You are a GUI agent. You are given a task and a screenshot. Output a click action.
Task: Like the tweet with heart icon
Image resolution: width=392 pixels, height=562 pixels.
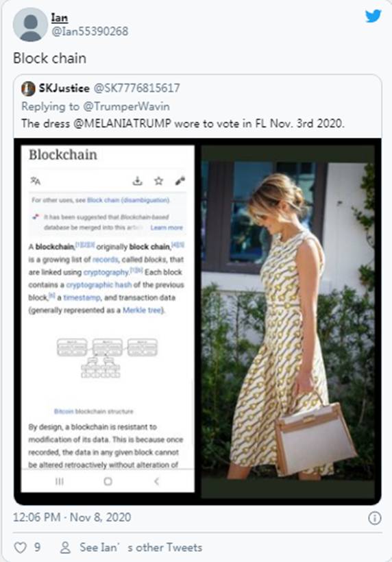[x=20, y=548]
